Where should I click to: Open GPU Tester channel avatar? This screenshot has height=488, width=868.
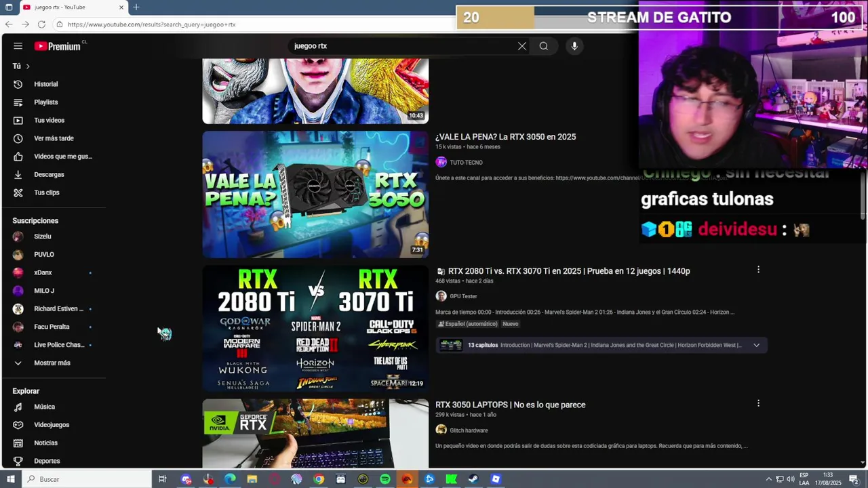point(441,296)
